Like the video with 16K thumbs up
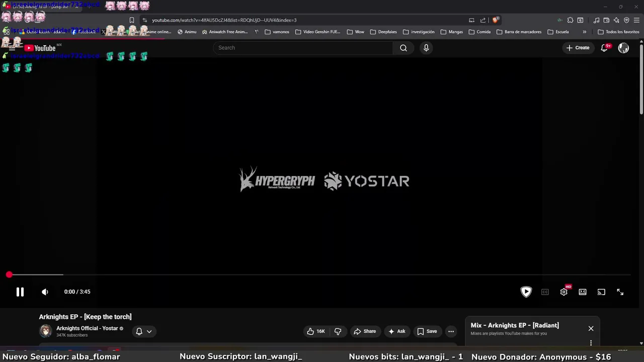This screenshot has height=362, width=644. [316, 331]
